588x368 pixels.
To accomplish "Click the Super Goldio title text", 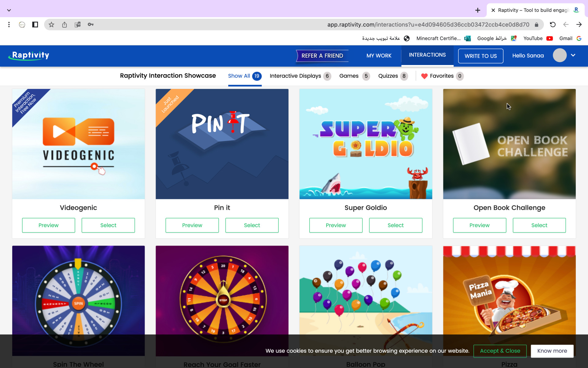I will [x=366, y=208].
